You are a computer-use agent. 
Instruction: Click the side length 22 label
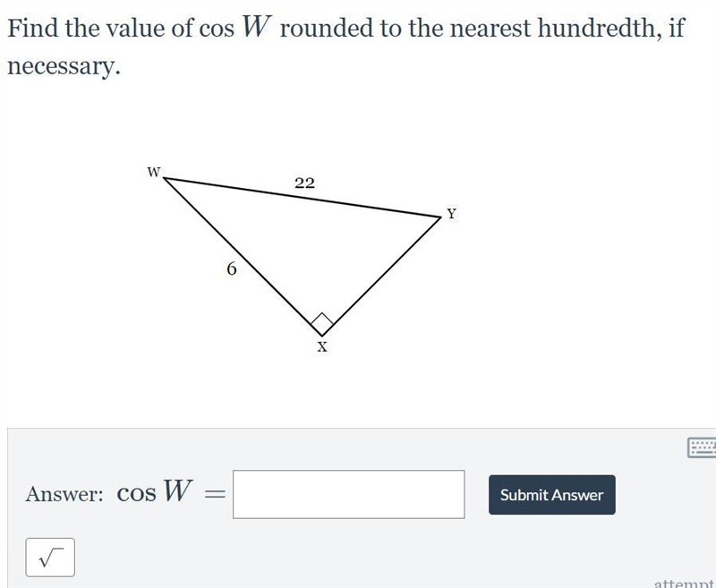point(304,183)
